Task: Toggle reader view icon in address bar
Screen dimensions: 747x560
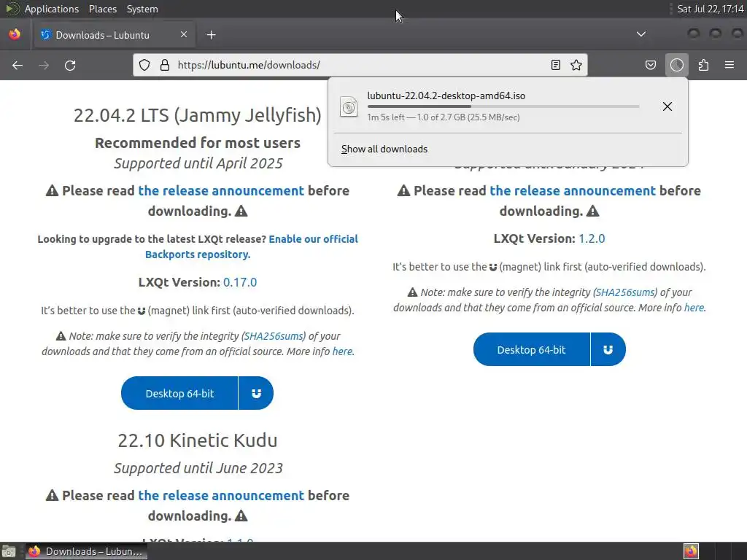Action: pyautogui.click(x=555, y=65)
